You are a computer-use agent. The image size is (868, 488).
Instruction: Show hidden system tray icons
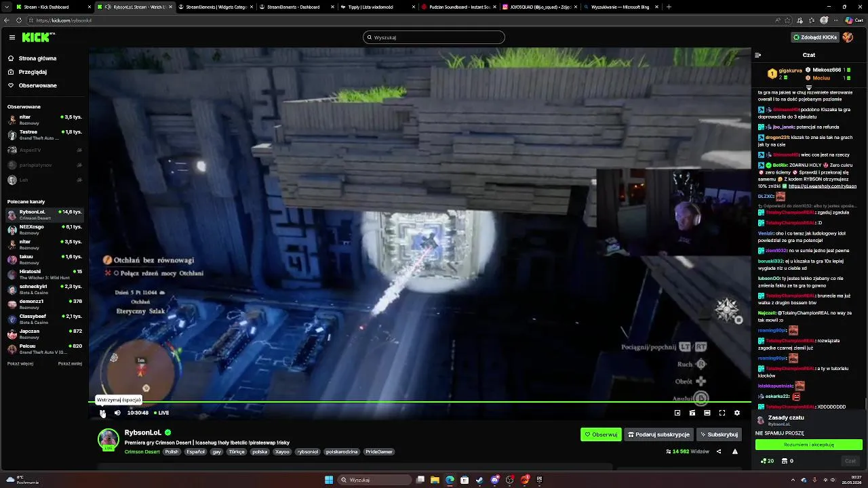[x=794, y=480]
